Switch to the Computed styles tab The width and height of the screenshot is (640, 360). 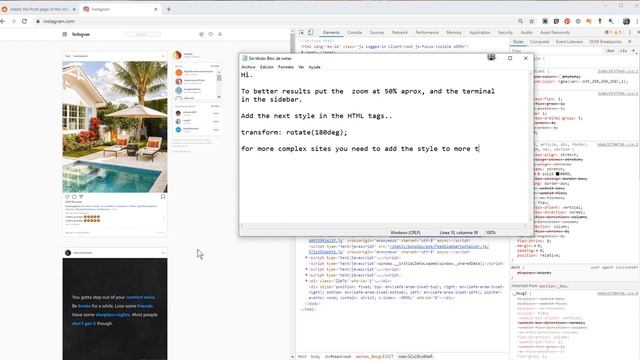click(x=540, y=42)
